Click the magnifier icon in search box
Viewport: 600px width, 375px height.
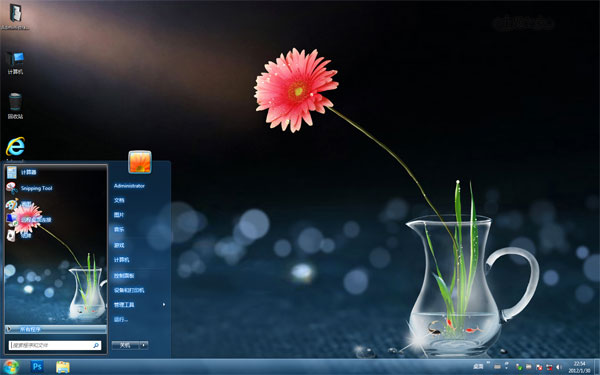[x=96, y=346]
